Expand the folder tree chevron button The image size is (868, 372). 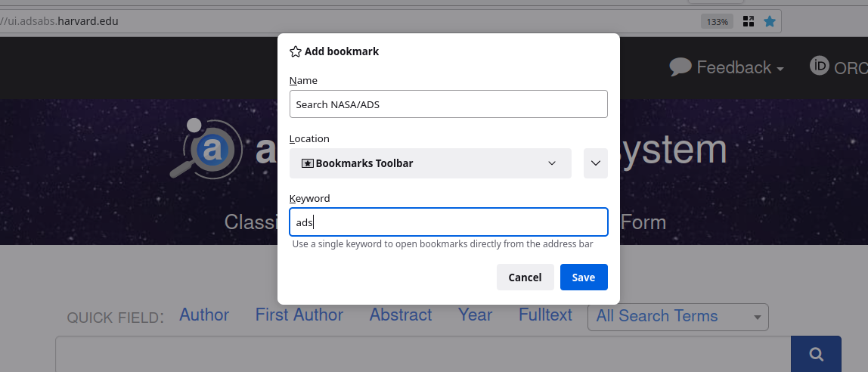596,163
